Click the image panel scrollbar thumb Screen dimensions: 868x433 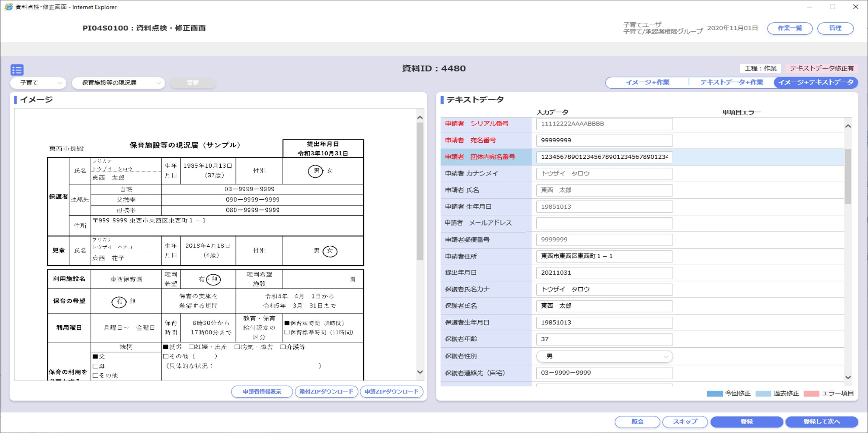click(x=420, y=192)
